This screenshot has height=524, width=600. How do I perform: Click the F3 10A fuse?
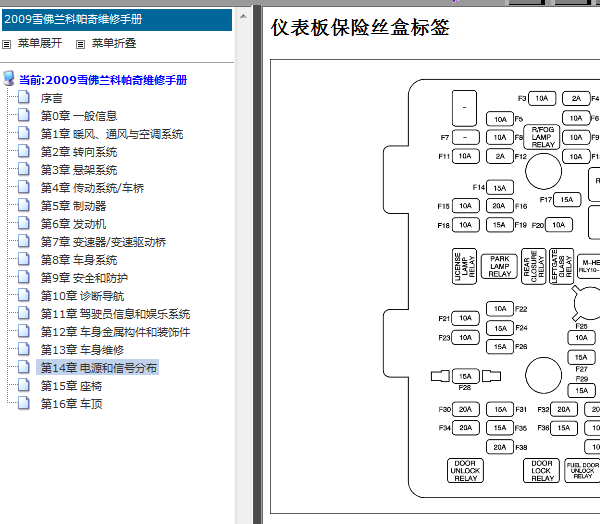click(542, 98)
